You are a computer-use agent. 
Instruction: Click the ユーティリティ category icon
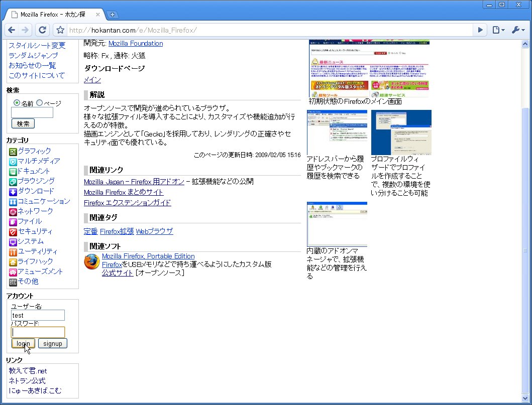point(13,252)
